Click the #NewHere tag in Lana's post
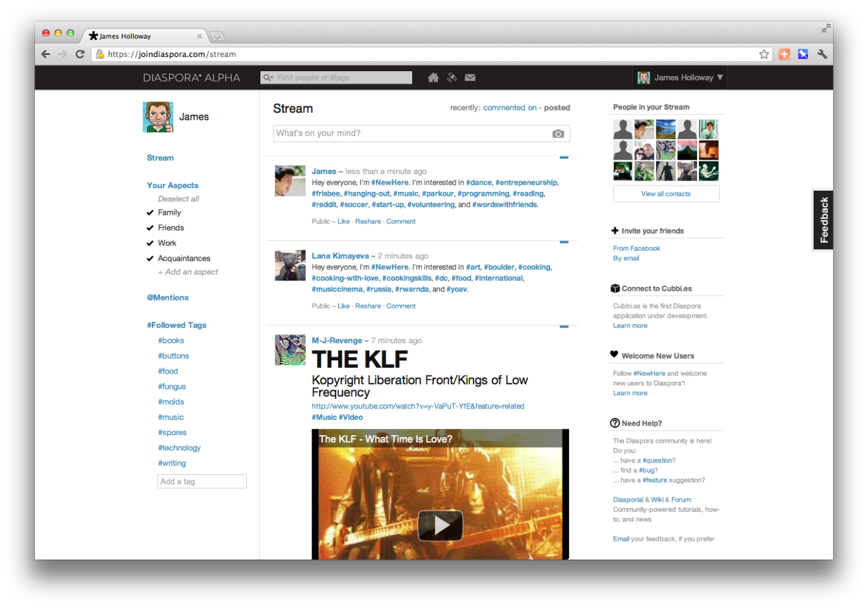868x608 pixels. pos(390,267)
